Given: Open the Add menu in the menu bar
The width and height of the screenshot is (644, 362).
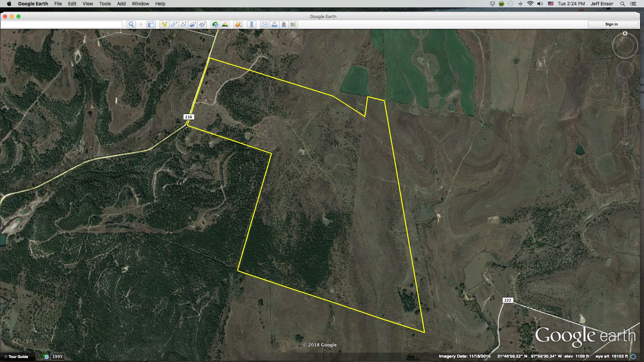Looking at the screenshot, I should (120, 4).
